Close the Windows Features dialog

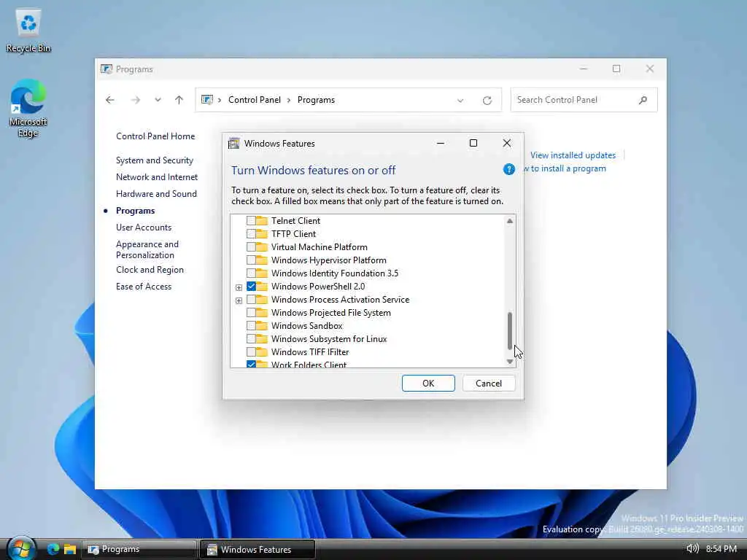pyautogui.click(x=507, y=144)
